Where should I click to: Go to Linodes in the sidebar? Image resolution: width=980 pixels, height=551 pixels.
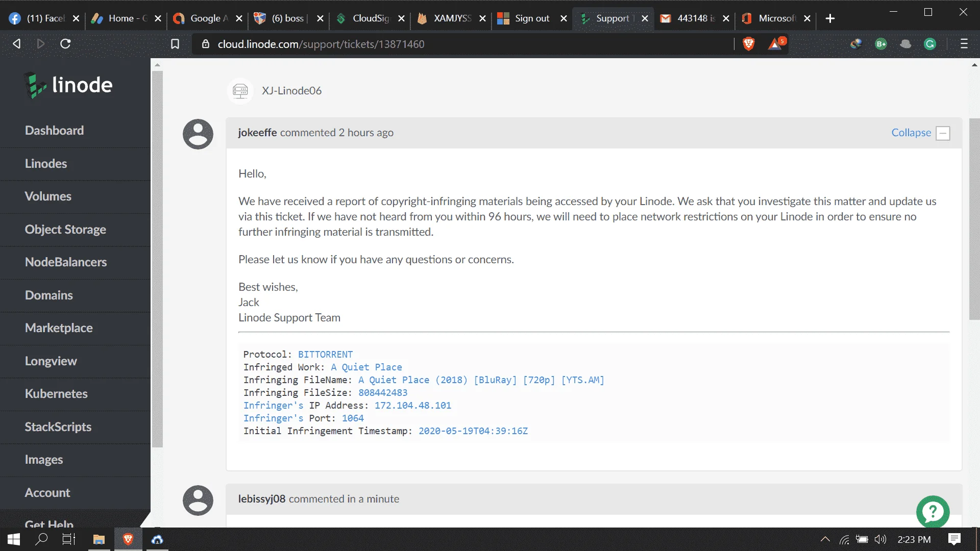(x=46, y=164)
